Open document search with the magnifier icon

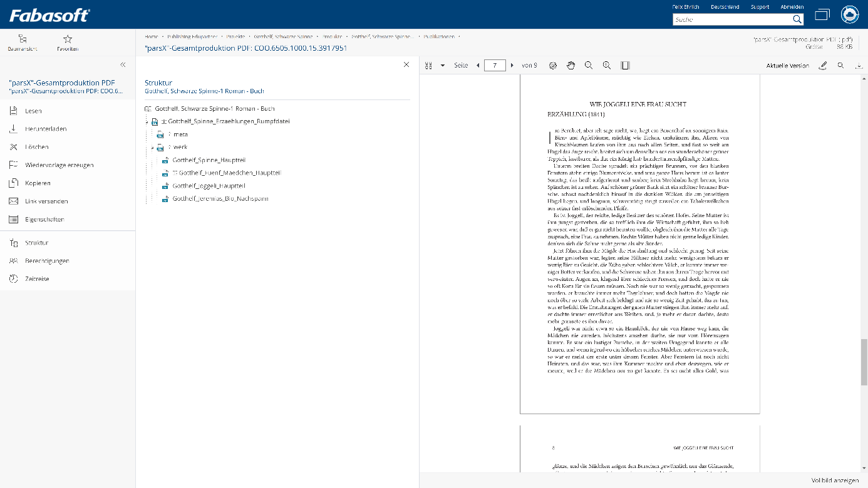point(840,64)
